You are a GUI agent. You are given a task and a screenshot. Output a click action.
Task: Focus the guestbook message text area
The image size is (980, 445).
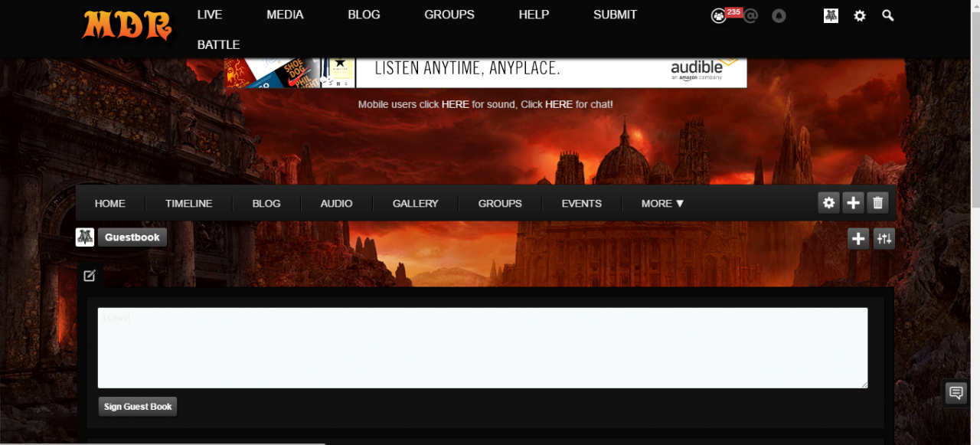coord(482,348)
